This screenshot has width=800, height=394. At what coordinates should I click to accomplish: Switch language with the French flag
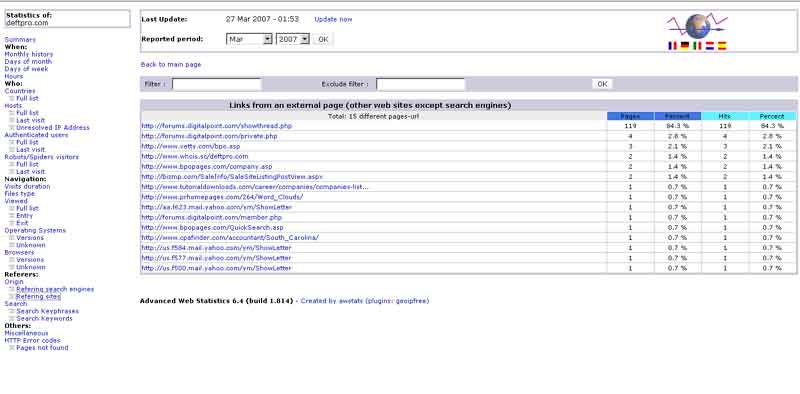click(672, 46)
